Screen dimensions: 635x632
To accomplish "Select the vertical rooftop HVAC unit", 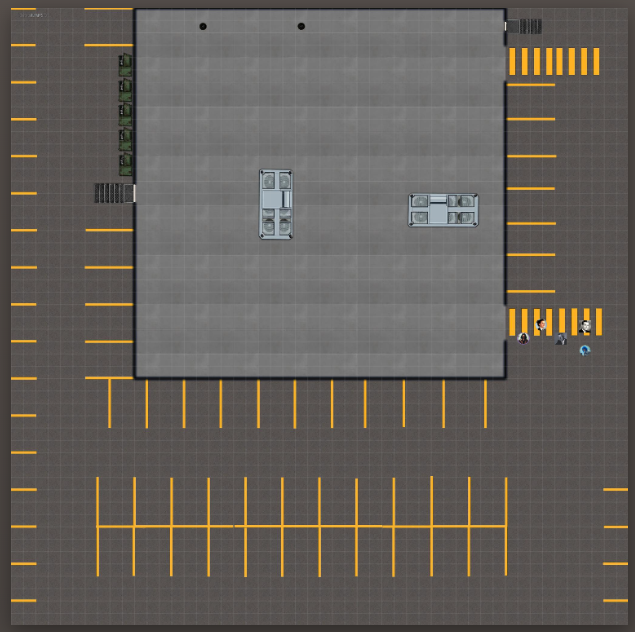I will (x=276, y=204).
